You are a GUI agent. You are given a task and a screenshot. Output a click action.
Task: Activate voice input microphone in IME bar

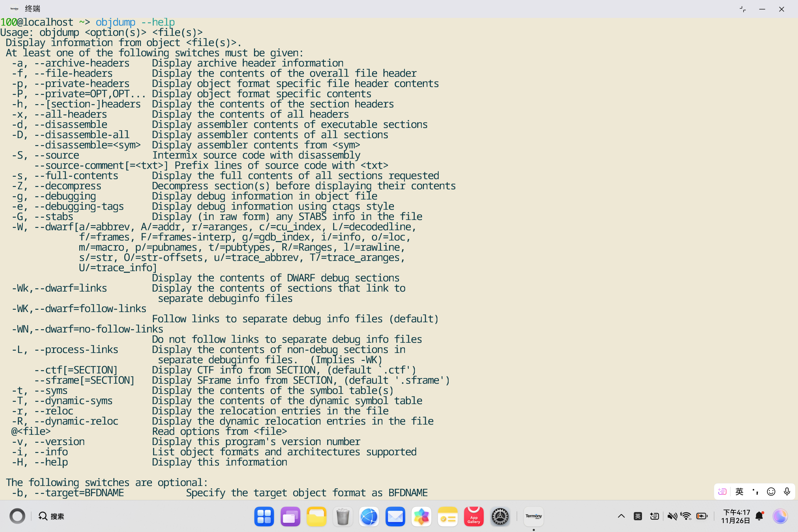pos(787,491)
